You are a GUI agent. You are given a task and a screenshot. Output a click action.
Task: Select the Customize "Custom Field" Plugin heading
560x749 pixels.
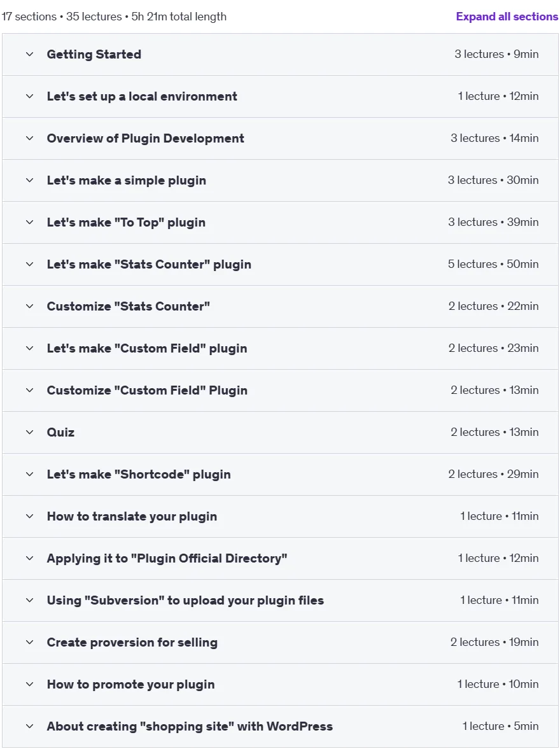[x=147, y=390]
